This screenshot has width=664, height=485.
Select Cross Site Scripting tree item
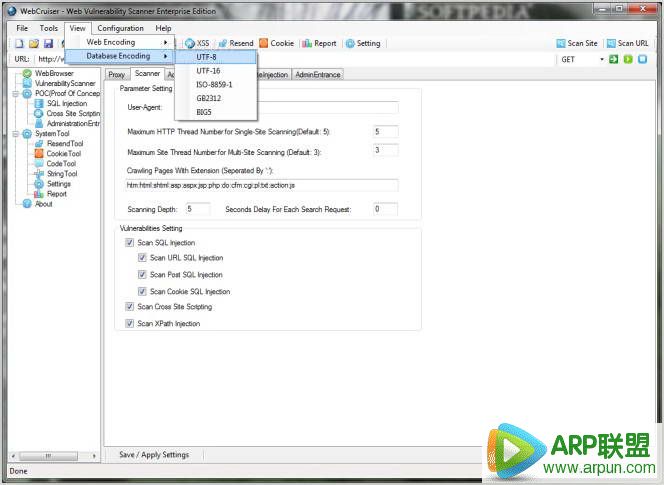[x=73, y=114]
